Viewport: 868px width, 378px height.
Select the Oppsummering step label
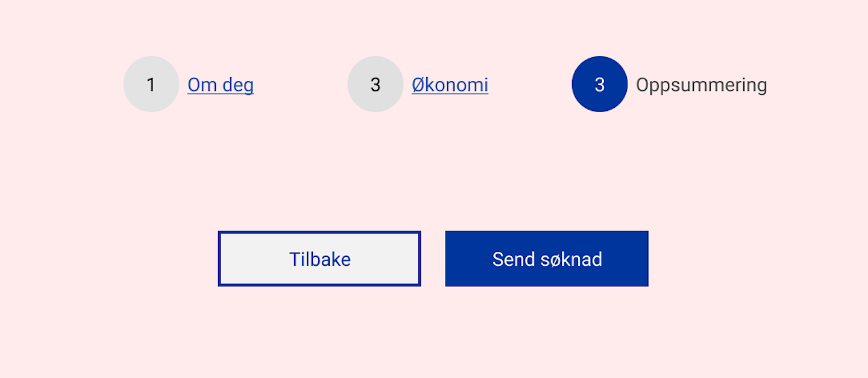[701, 85]
